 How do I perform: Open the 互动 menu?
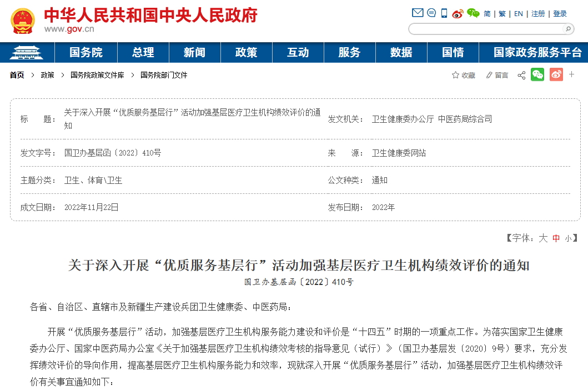(x=298, y=53)
